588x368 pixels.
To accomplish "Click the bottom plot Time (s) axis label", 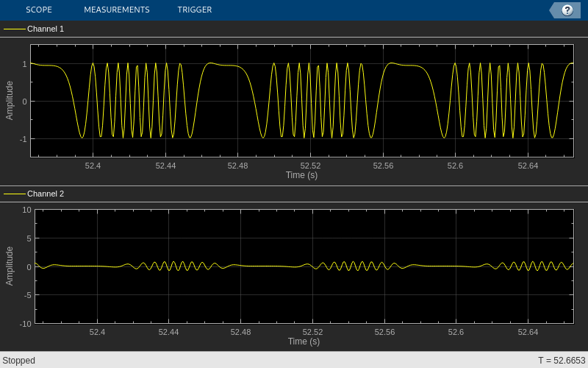I will pyautogui.click(x=304, y=342).
